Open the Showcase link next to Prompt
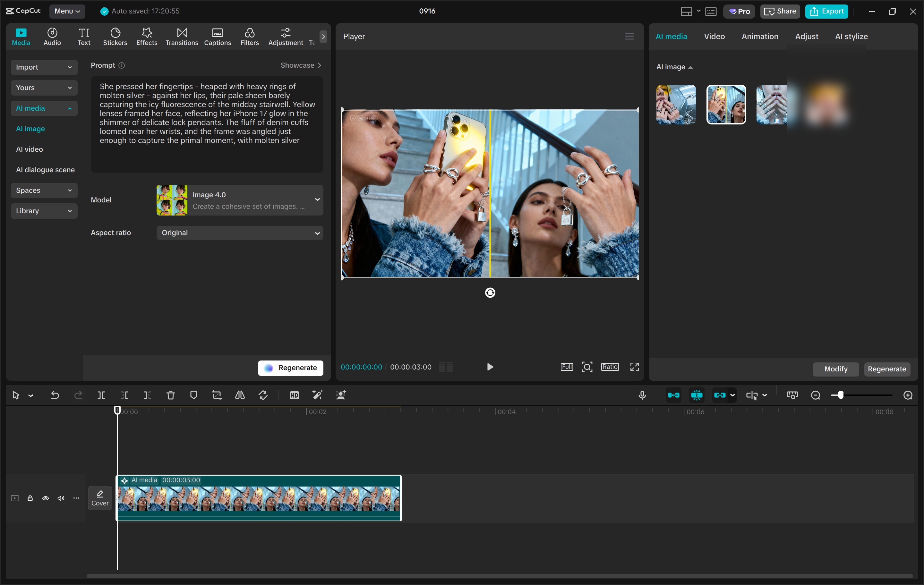 pyautogui.click(x=301, y=65)
